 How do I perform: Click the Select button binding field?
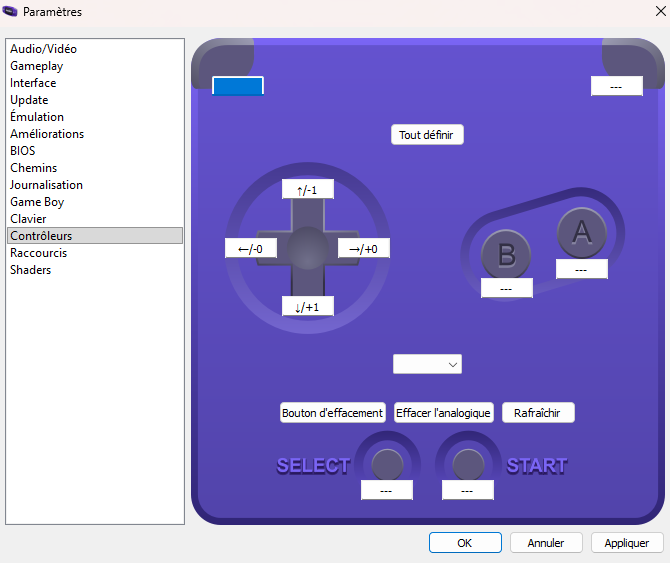(x=386, y=490)
